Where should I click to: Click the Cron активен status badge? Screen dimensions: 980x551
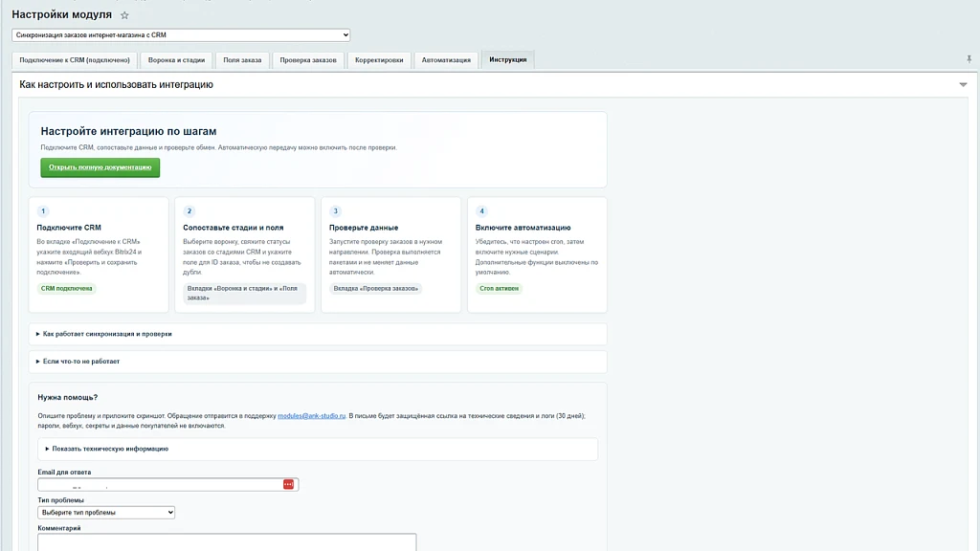pyautogui.click(x=499, y=289)
